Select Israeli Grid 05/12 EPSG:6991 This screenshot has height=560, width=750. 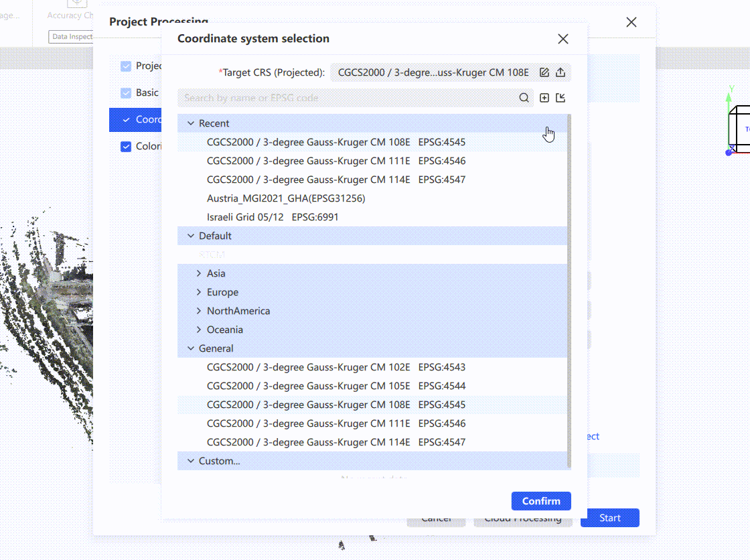(372, 217)
